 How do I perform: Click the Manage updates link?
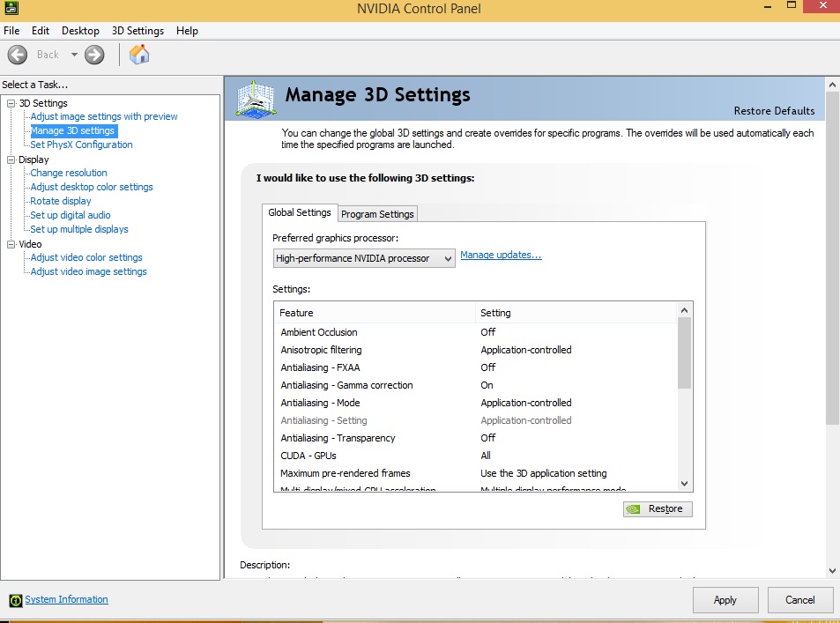point(501,255)
